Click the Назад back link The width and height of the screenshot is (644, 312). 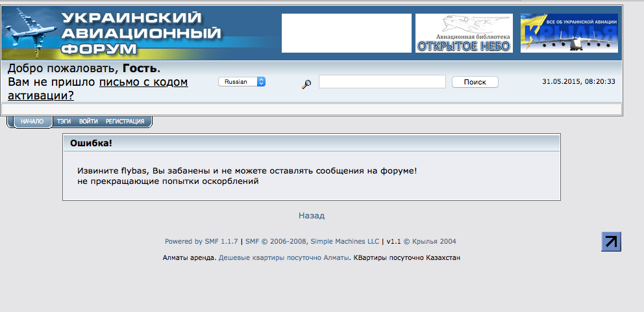312,215
